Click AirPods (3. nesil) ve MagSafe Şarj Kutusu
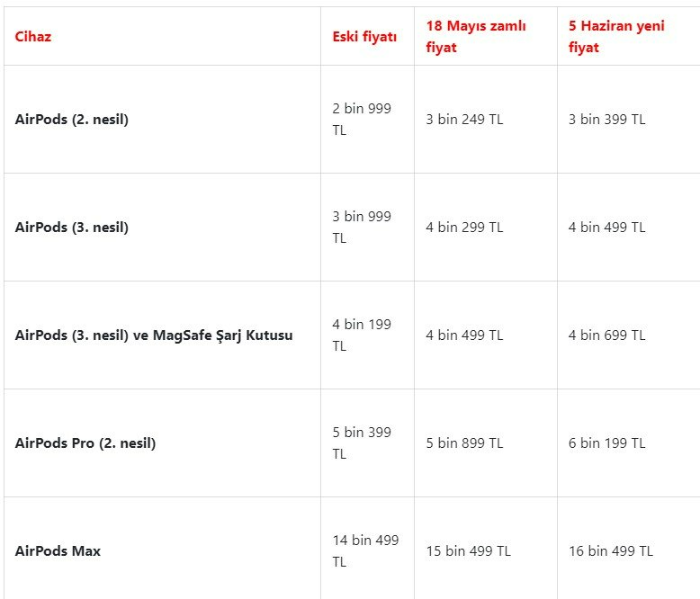The width and height of the screenshot is (700, 599). 154,335
